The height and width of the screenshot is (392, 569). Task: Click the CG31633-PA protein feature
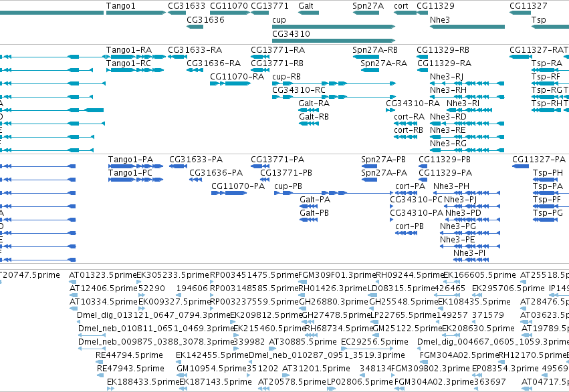pos(178,166)
